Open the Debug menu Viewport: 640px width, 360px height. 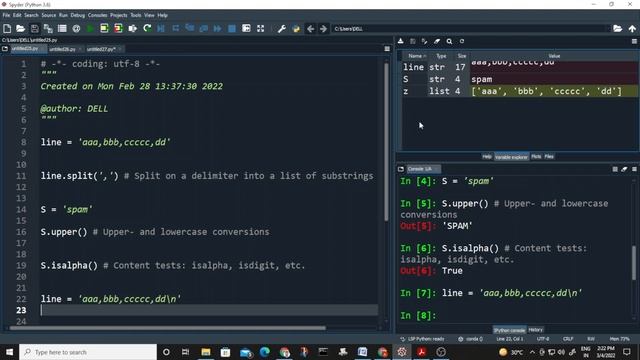tap(78, 15)
